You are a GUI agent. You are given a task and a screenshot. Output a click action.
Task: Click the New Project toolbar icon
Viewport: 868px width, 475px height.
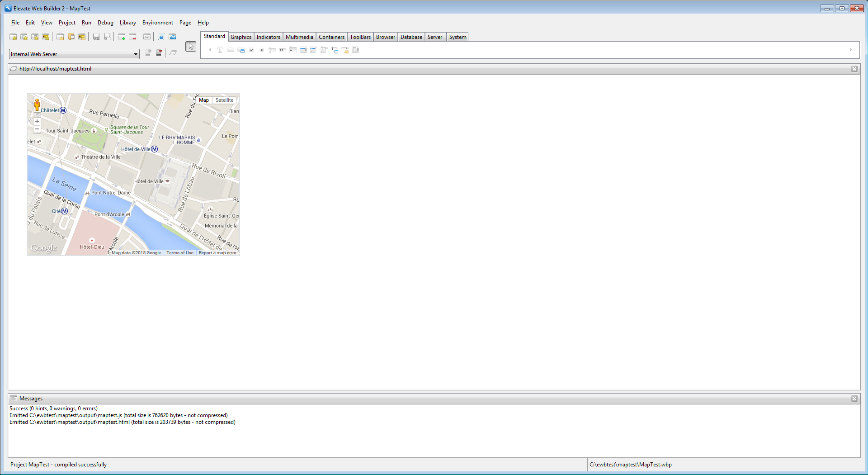click(x=13, y=37)
